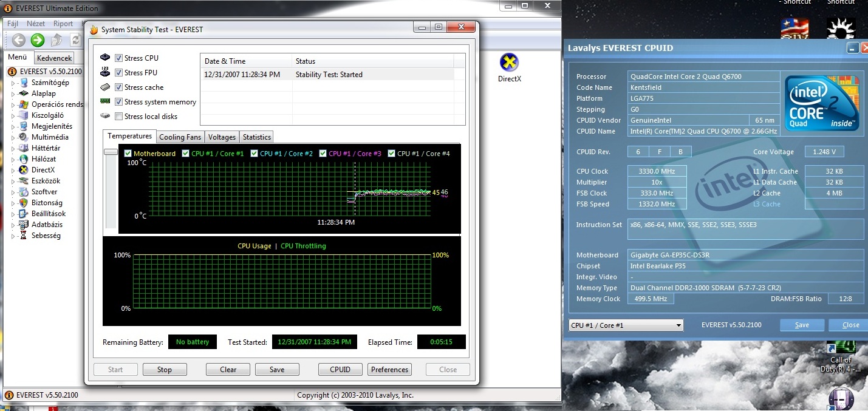
Task: Click the Date & Time column header
Action: click(246, 61)
